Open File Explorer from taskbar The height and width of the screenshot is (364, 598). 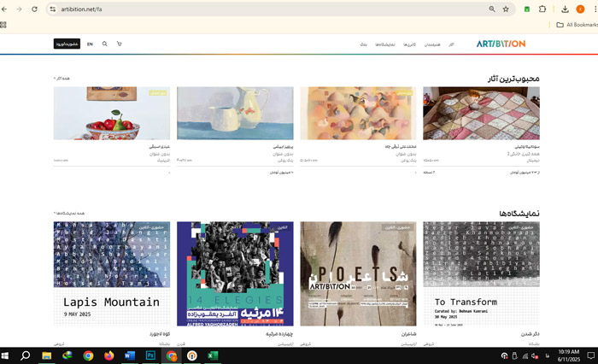46,355
